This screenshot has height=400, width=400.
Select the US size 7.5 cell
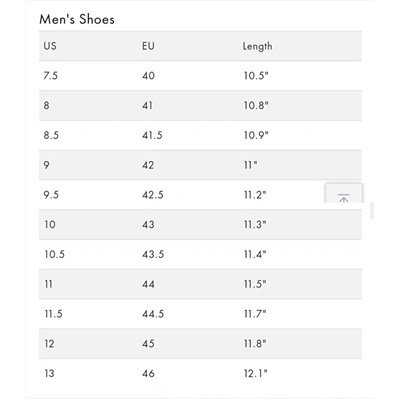[x=51, y=76]
